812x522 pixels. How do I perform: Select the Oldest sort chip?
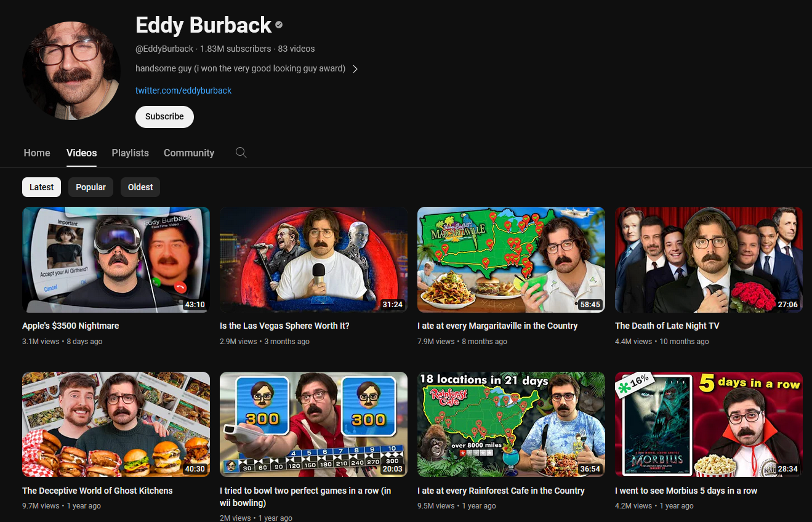(140, 187)
